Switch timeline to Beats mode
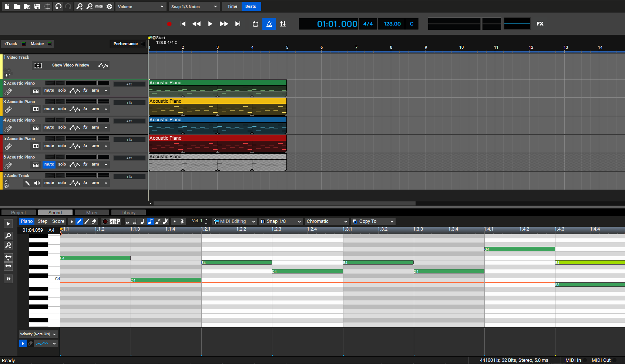This screenshot has height=364, width=625. [251, 6]
